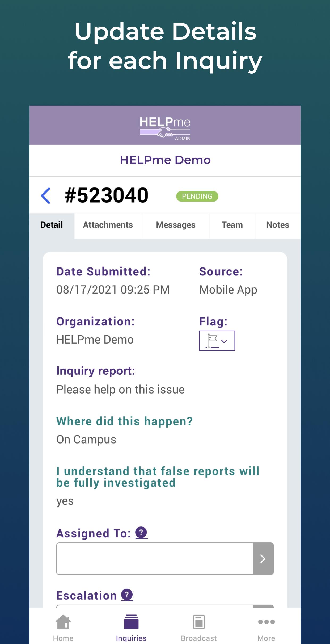Switch to the Attachments tab
This screenshot has height=644, width=330.
[108, 225]
